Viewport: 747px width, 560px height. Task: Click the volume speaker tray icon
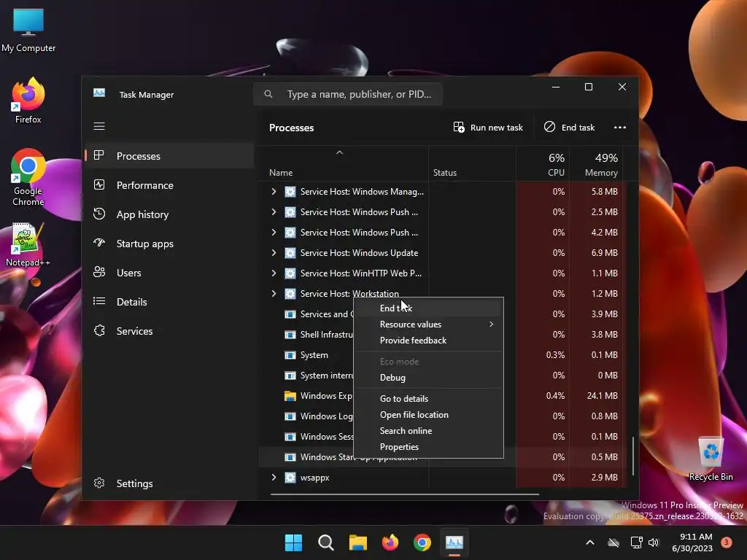(654, 542)
